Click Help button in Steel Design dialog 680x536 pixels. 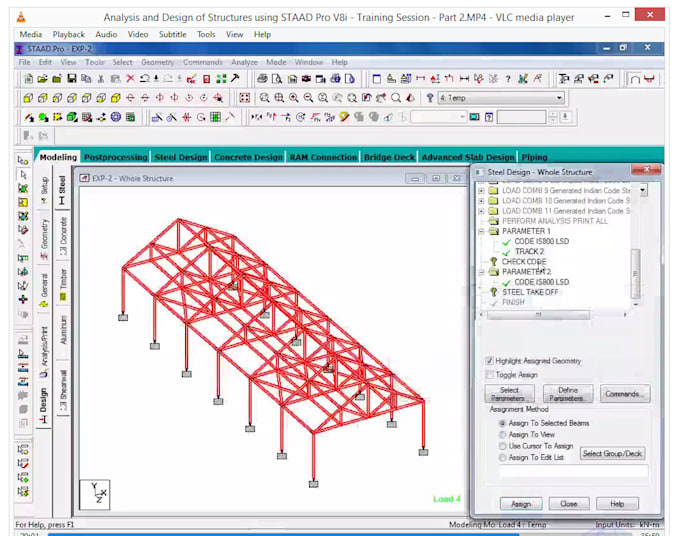[x=617, y=503]
